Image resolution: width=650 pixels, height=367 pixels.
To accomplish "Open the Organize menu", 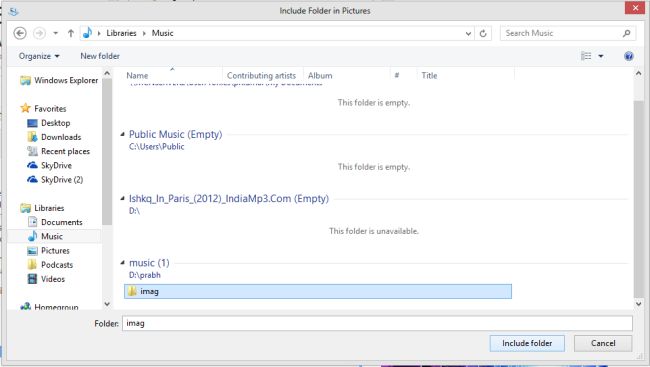I will (x=39, y=56).
